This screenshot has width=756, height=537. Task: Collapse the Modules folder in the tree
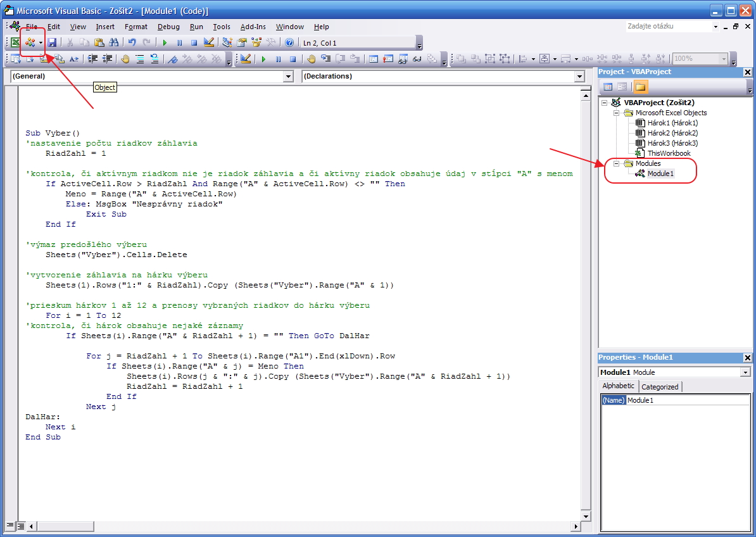[x=616, y=163]
